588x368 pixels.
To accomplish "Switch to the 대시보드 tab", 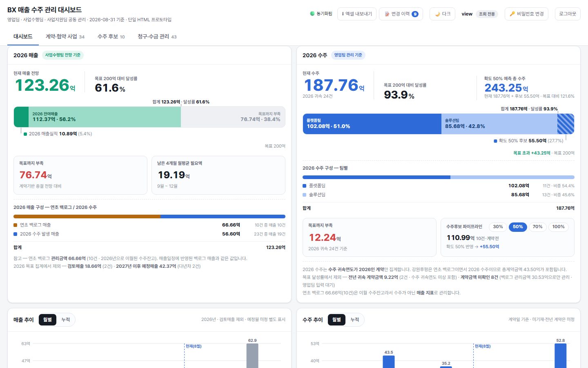I will coord(23,36).
